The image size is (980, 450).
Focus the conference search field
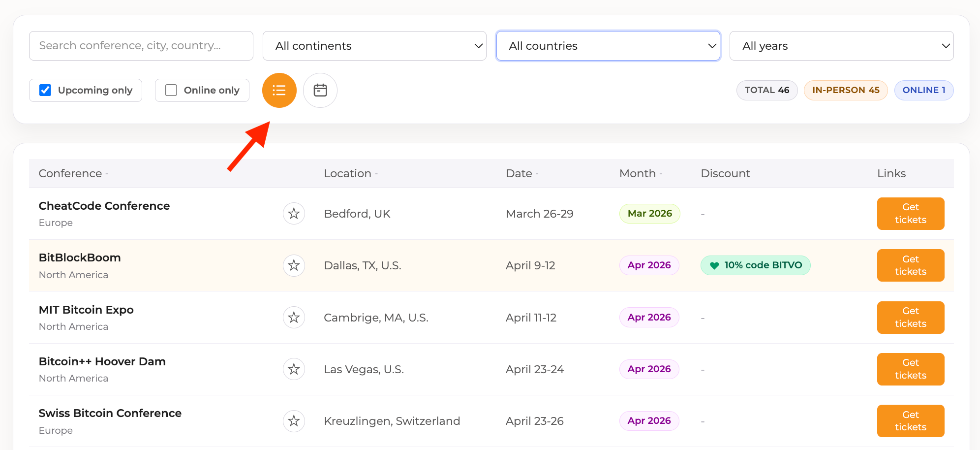click(141, 46)
